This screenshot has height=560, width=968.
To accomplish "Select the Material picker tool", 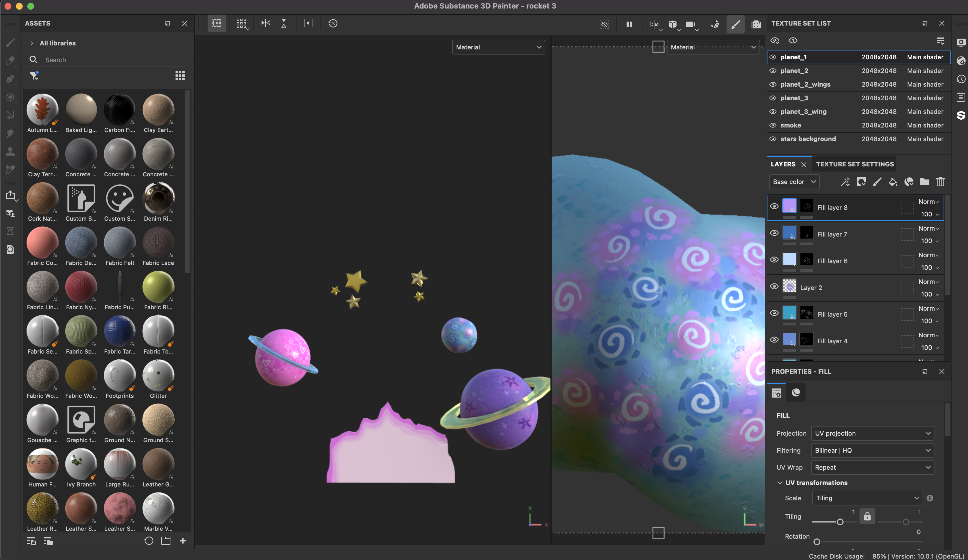I will (x=11, y=169).
